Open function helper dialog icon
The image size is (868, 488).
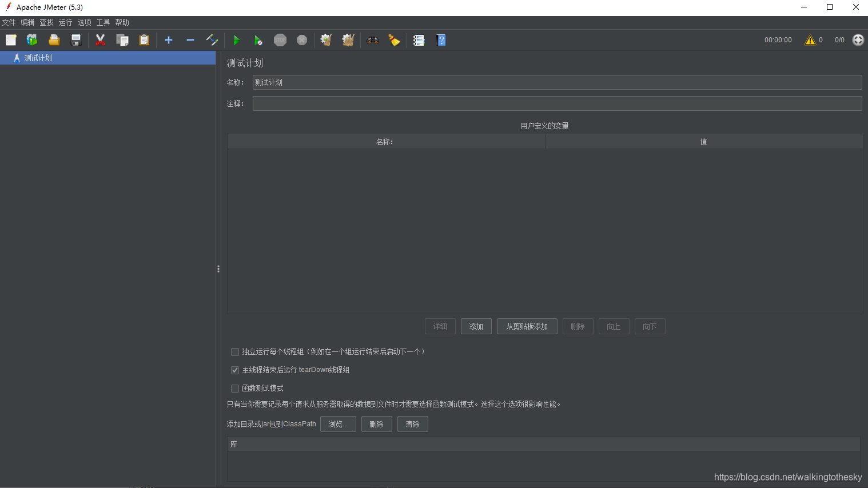(419, 40)
